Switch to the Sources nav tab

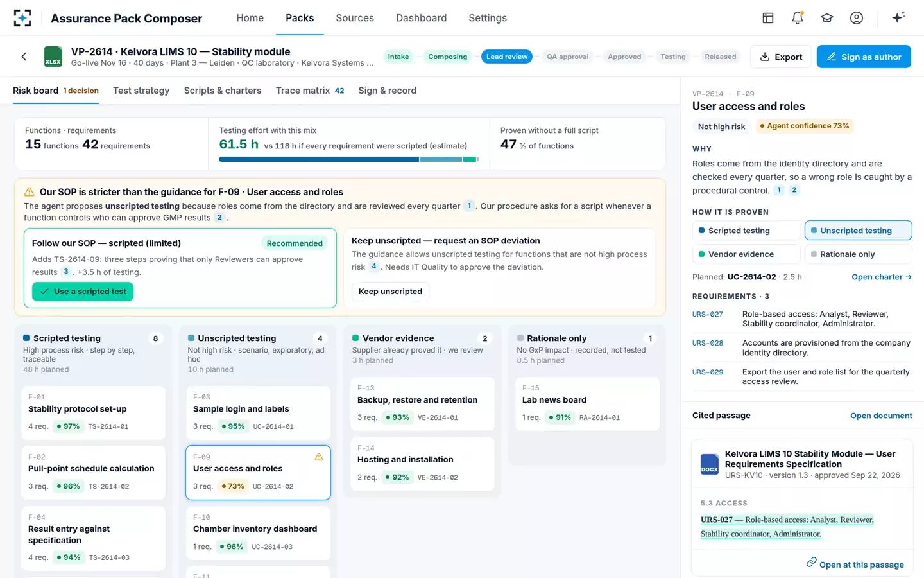(x=355, y=18)
